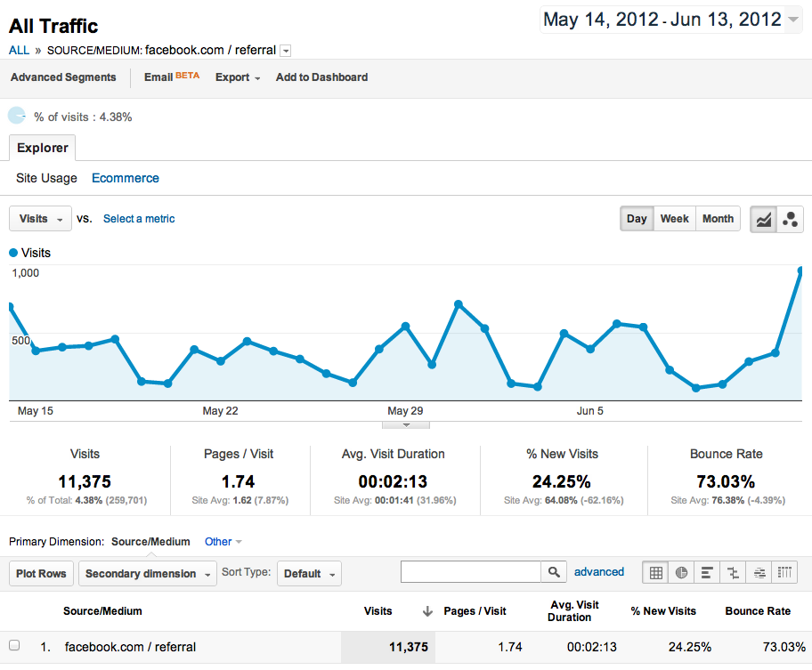
Task: Click the Plot Rows button
Action: [x=42, y=574]
